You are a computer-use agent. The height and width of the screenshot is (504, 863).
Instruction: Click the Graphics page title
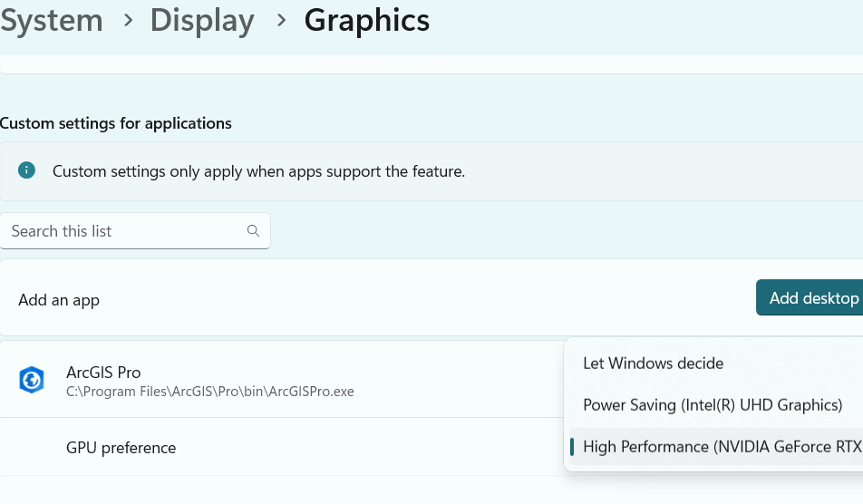tap(367, 20)
